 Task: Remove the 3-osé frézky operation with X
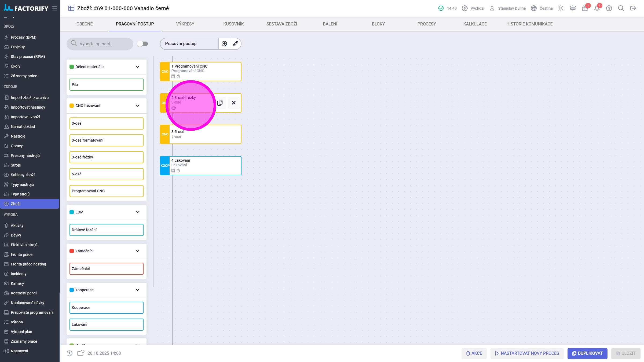[234, 103]
